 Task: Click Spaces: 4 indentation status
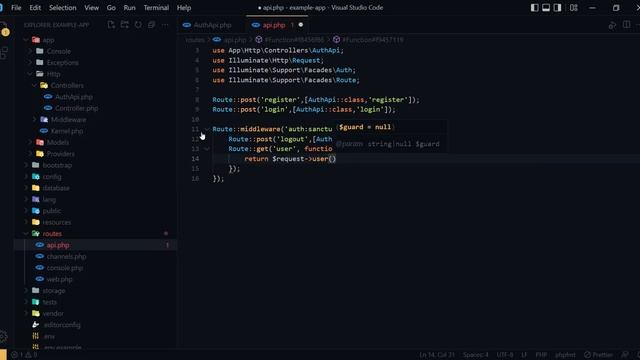point(476,355)
